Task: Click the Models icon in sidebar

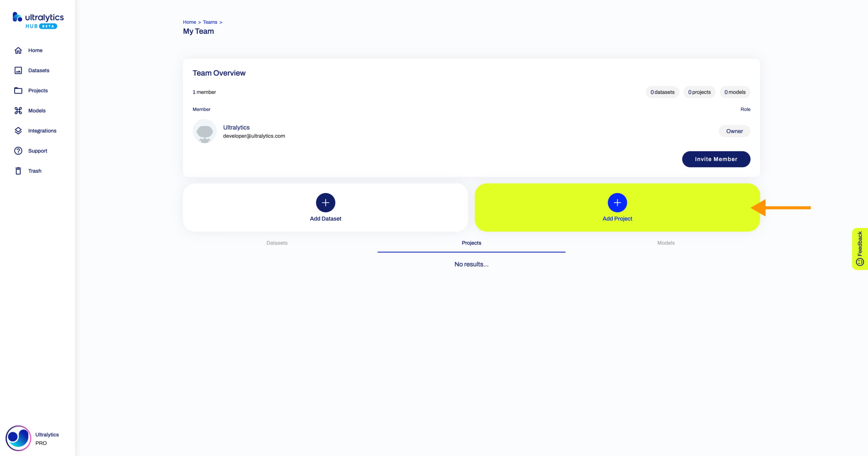Action: pos(18,110)
